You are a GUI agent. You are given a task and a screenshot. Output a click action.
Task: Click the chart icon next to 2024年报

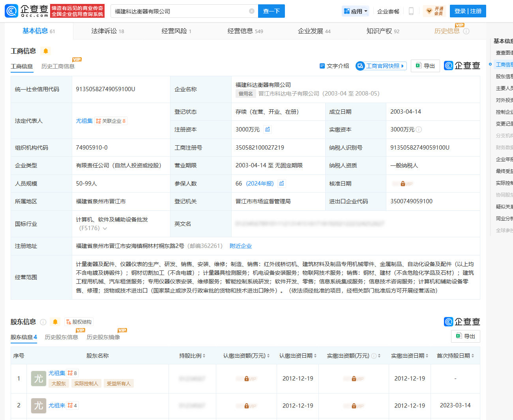[281, 184]
